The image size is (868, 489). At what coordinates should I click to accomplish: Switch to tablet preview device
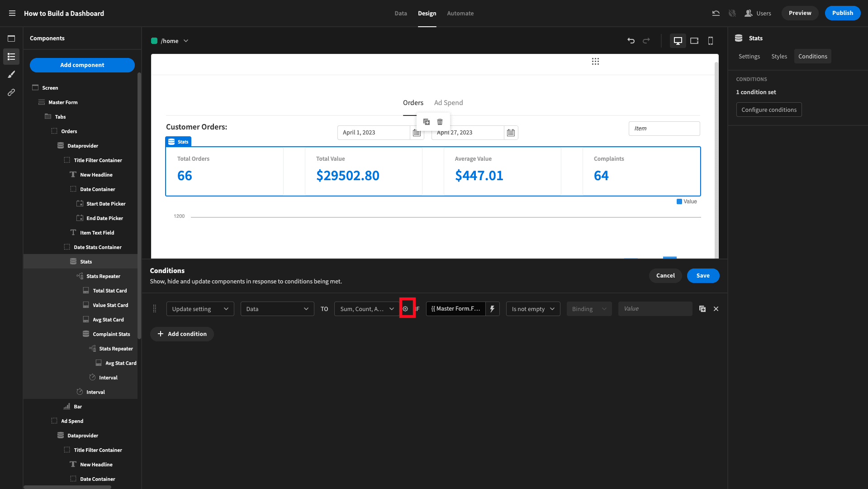(694, 41)
